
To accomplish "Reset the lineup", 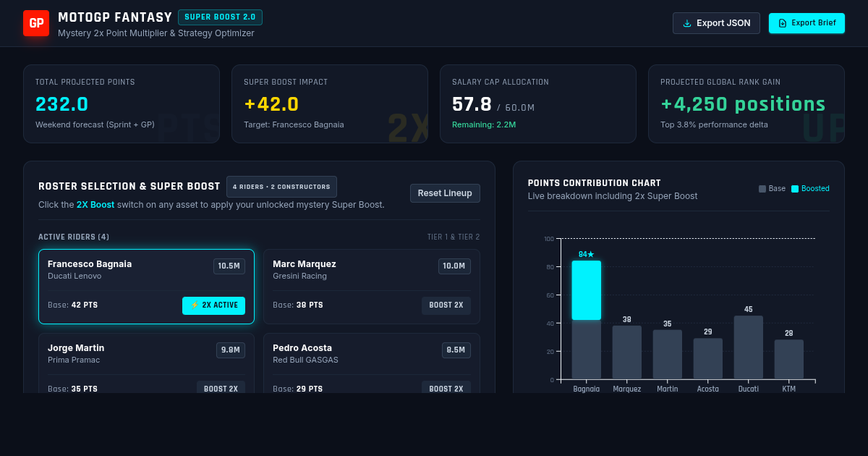I will 445,193.
